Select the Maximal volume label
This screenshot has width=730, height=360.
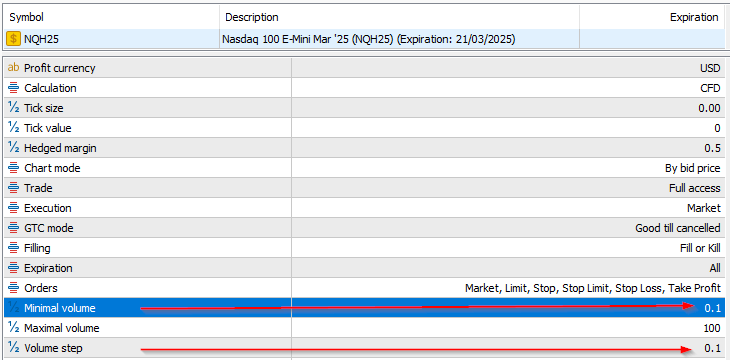[x=62, y=328]
